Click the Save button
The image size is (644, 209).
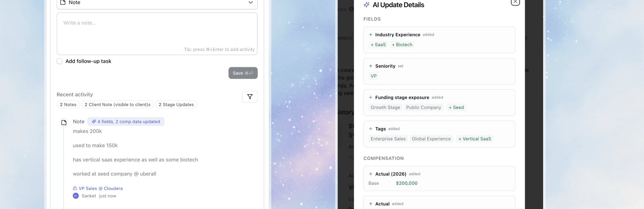pyautogui.click(x=243, y=73)
